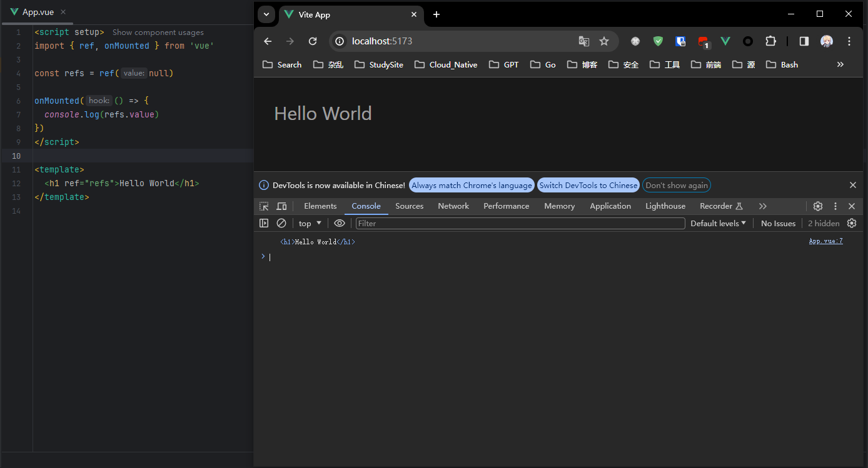Click the site information icon in the address bar
Screen dimensions: 868x468
coord(340,41)
